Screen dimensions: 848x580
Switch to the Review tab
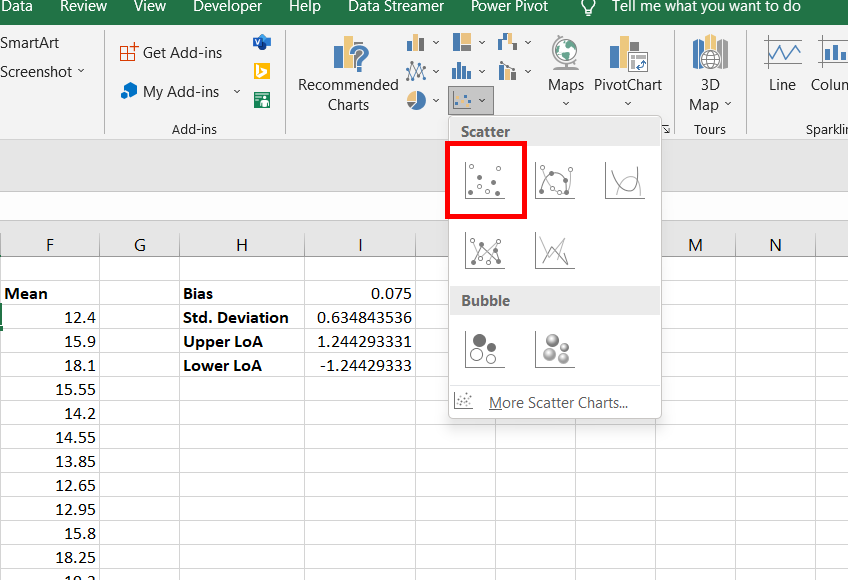pyautogui.click(x=83, y=6)
